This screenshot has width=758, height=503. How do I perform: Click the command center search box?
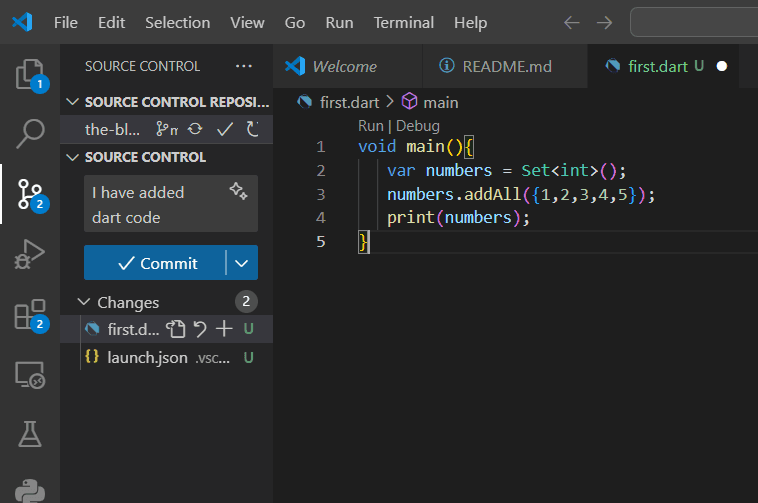coord(694,22)
